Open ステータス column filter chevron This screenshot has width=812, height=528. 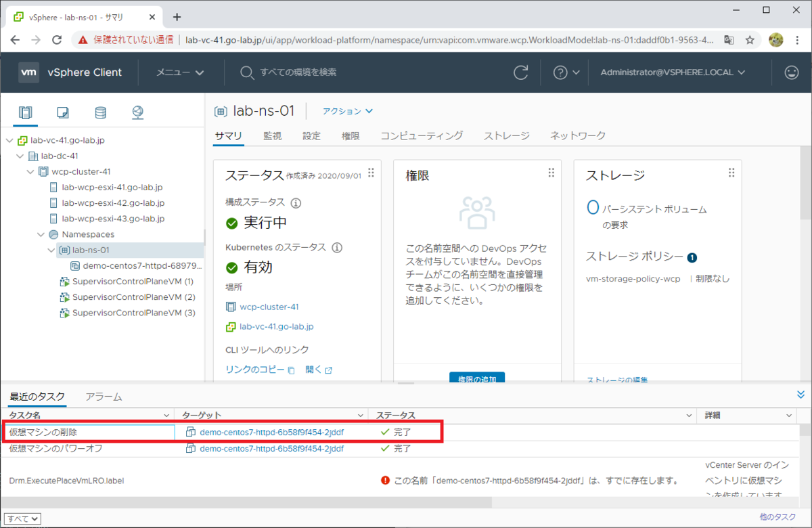pyautogui.click(x=689, y=415)
